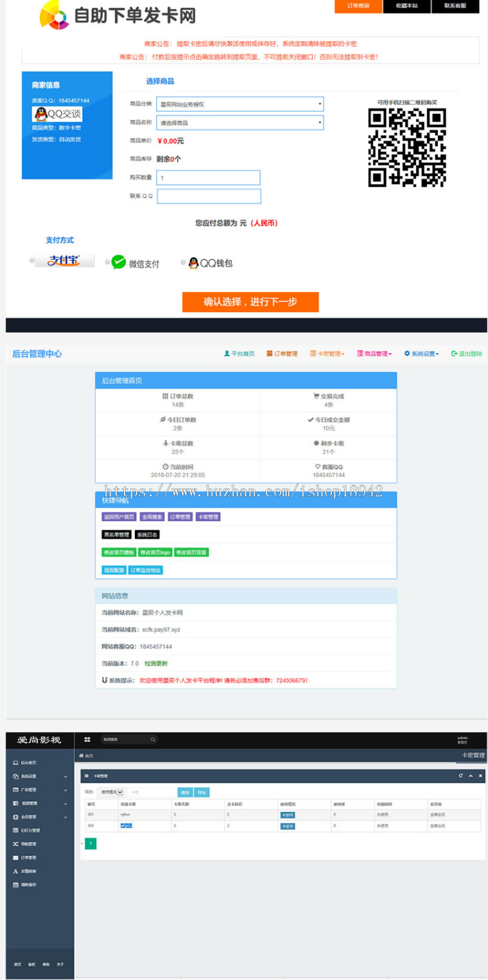
Task: Expand 视频管理 in the sidebar
Action: click(x=40, y=803)
